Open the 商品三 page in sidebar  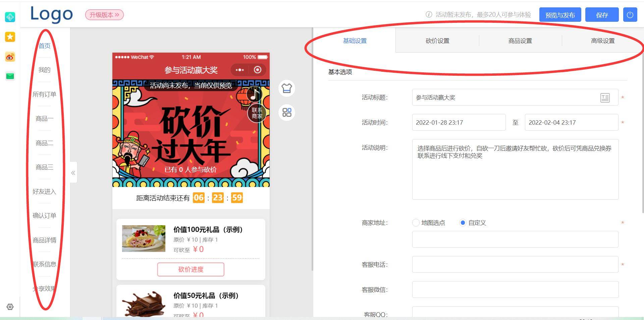click(44, 167)
